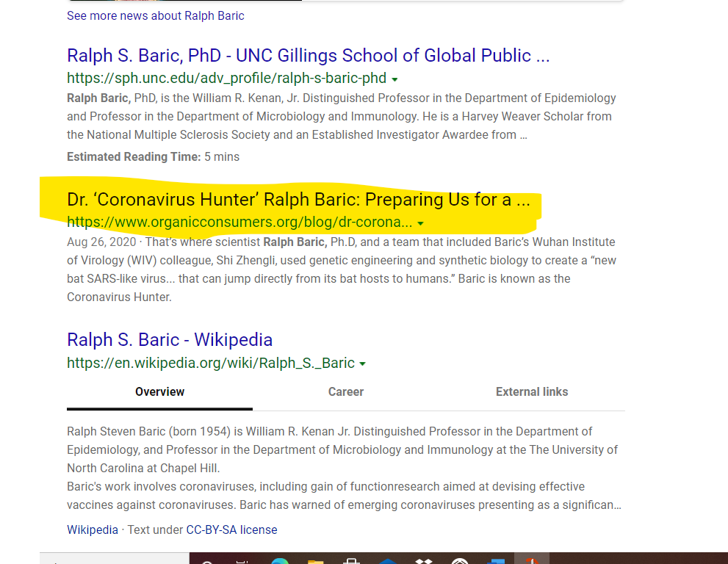Image resolution: width=728 pixels, height=564 pixels.
Task: Expand dropdown arrow beside sph.unc.edu URL
Action: point(394,79)
